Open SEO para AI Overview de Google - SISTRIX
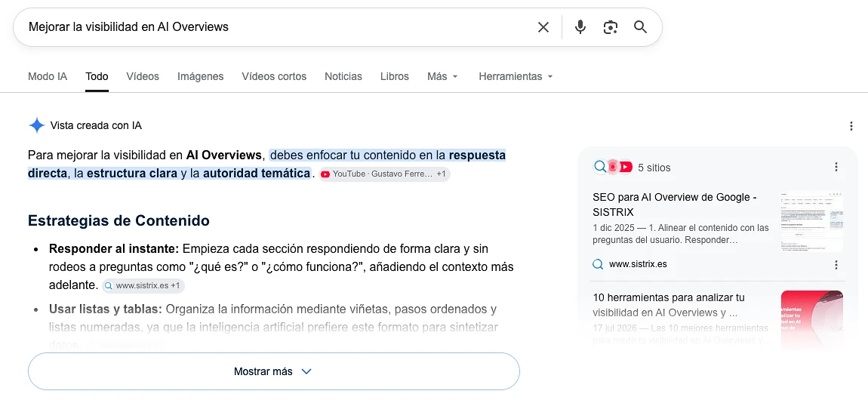868x400 pixels. (x=674, y=204)
